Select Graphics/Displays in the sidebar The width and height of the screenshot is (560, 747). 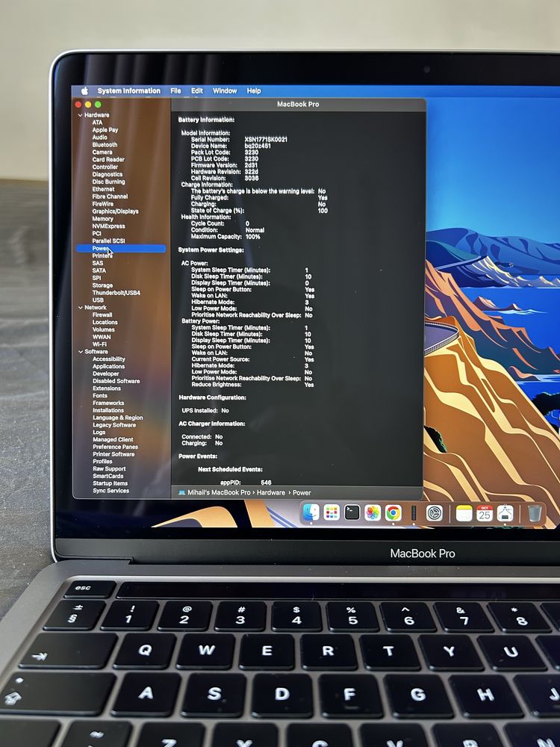tap(115, 211)
